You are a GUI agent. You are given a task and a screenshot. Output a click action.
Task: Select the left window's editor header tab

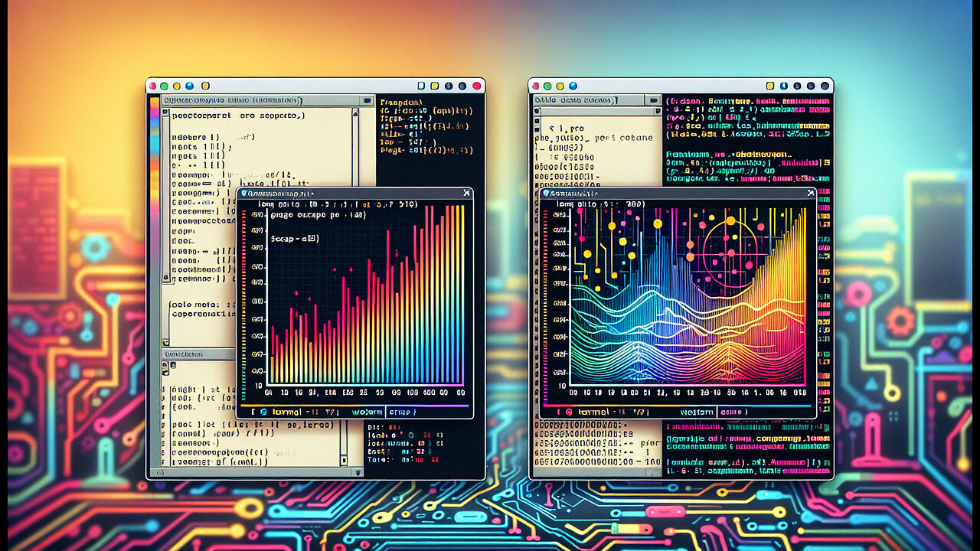(x=231, y=100)
